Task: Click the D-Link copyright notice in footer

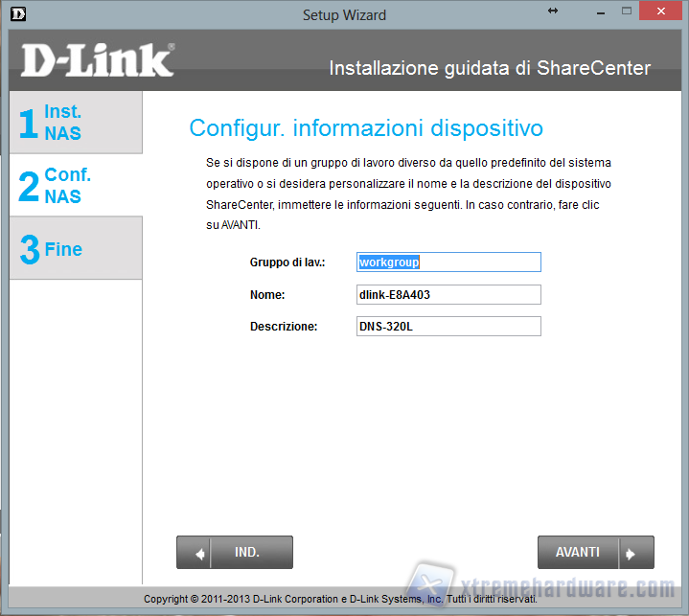Action: (340, 599)
